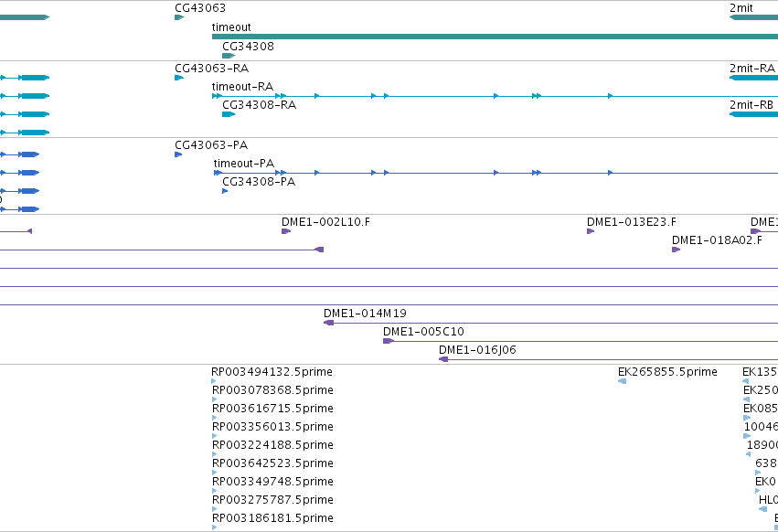Click the RP003275787.5prime label
The width and height of the screenshot is (778, 532).
[272, 500]
